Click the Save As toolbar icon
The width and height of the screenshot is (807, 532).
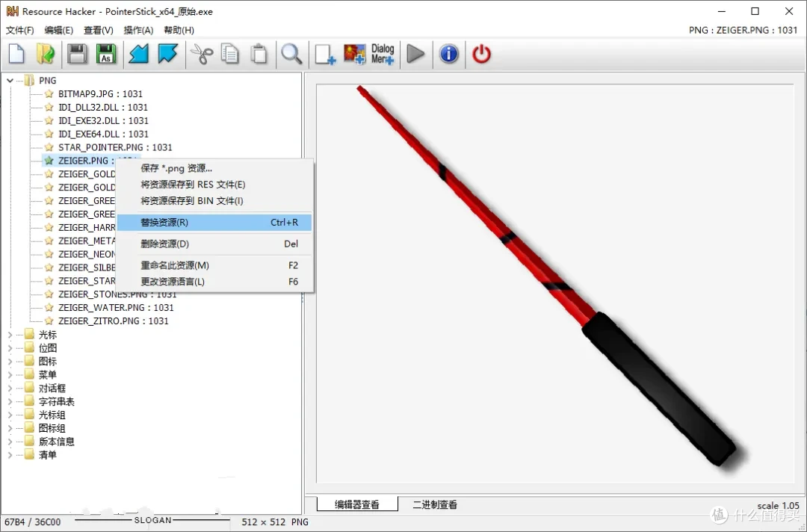pos(105,54)
